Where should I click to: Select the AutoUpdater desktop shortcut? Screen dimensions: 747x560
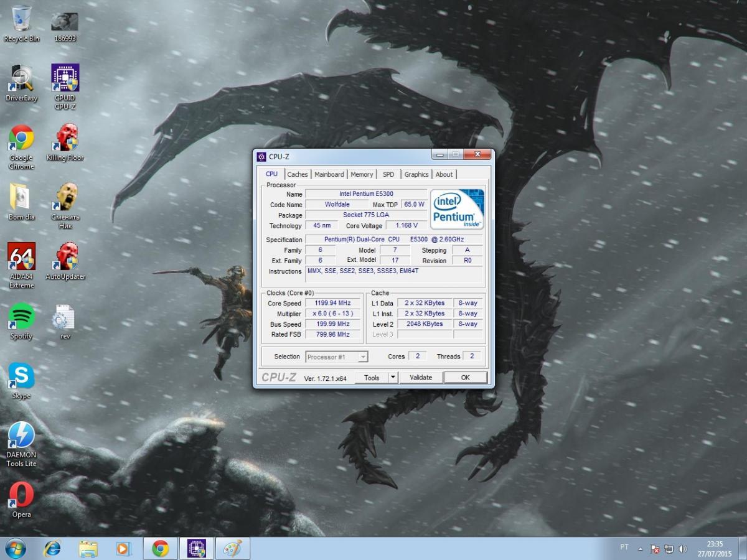click(65, 261)
